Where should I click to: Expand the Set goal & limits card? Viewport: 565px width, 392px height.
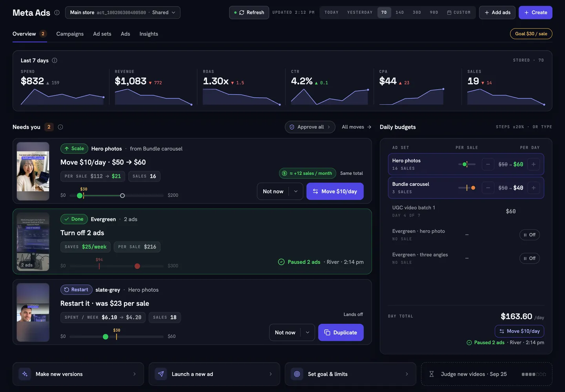(x=350, y=374)
